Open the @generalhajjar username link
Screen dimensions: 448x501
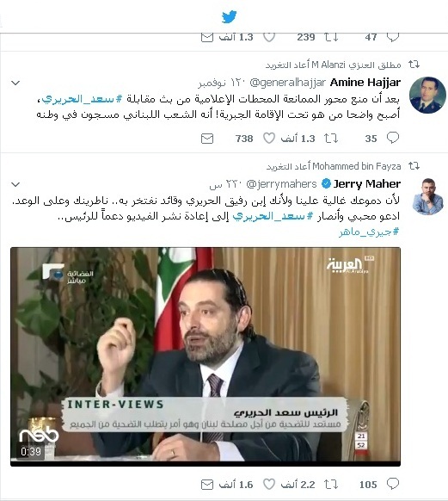(x=287, y=83)
